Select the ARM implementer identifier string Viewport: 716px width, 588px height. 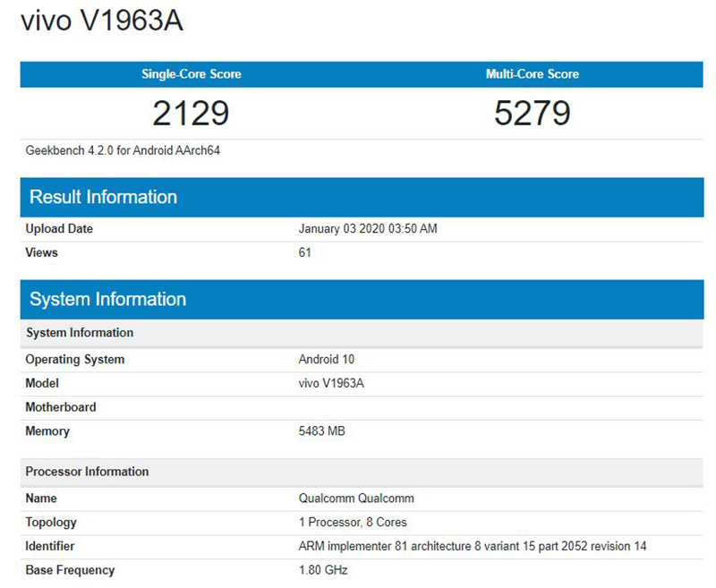click(x=472, y=546)
